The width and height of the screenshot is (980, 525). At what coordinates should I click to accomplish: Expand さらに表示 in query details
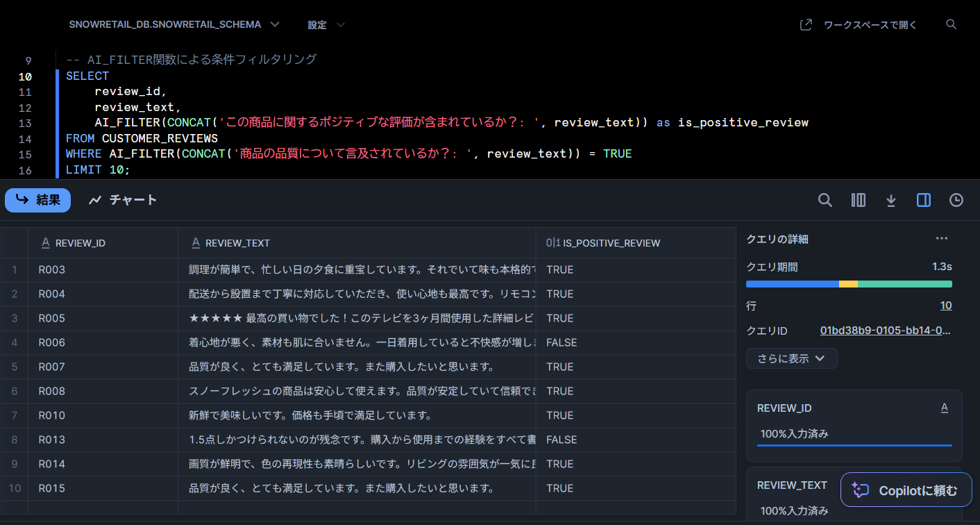(x=792, y=358)
